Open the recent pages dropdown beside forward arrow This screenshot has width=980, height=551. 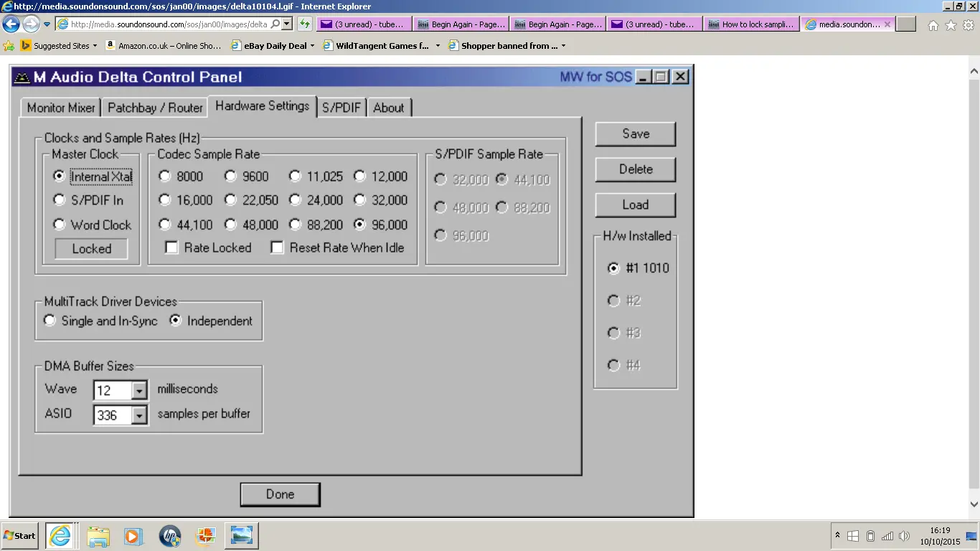(x=47, y=24)
